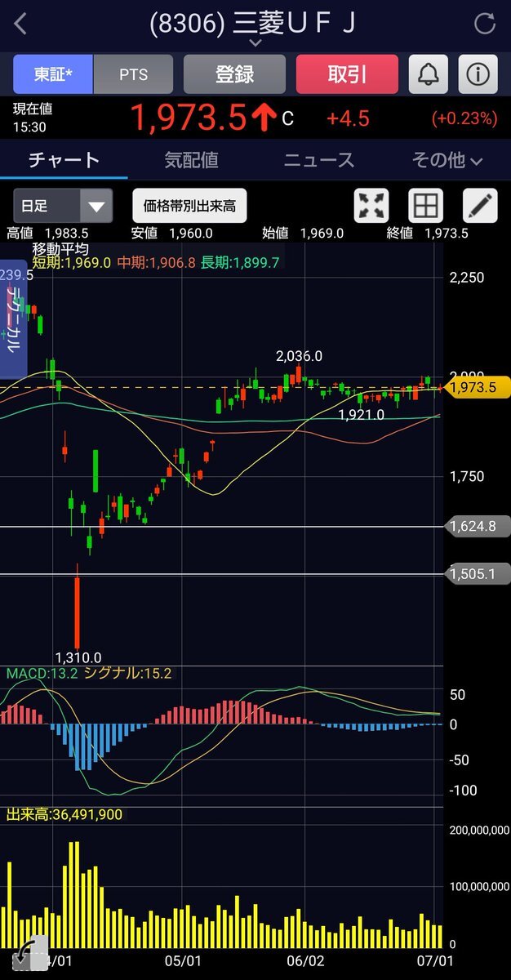511x980 pixels.
Task: Expand the chart to fullscreen
Action: (372, 206)
